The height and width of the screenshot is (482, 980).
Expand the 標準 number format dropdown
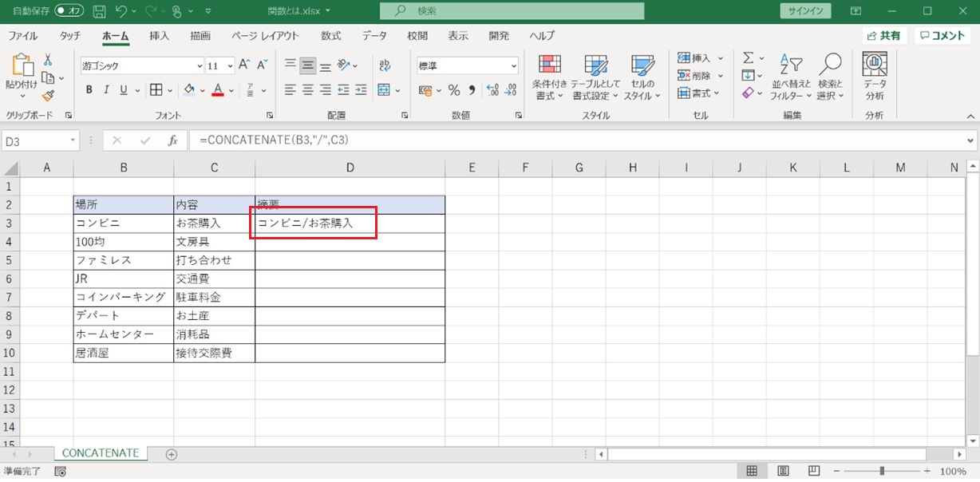513,66
